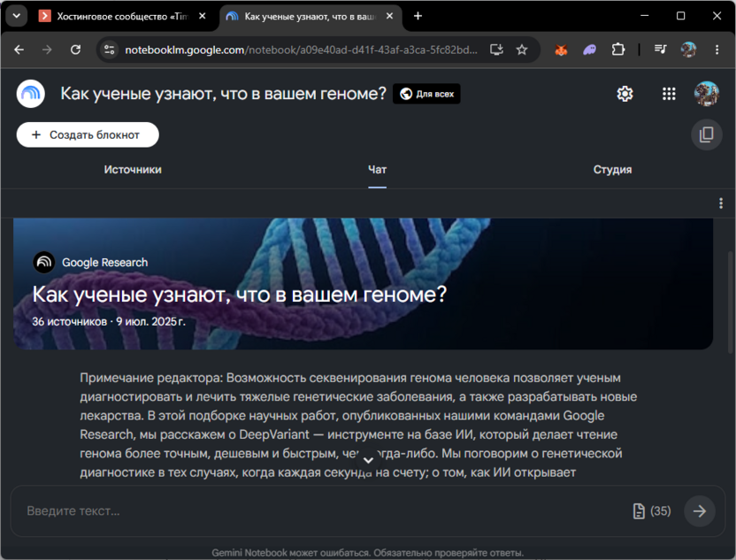Viewport: 736px width, 560px height.
Task: Switch to the Хостинговое сообщество browser tab
Action: 123,17
